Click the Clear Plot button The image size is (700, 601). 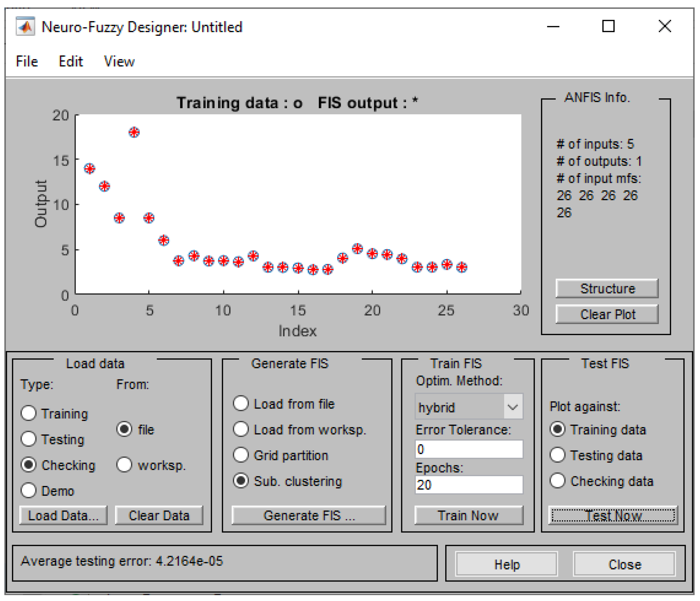click(x=607, y=314)
